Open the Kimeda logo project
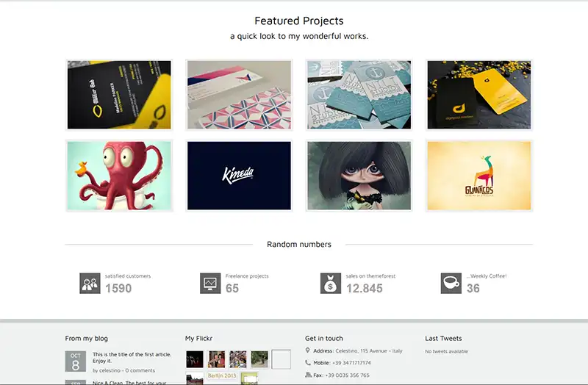Image resolution: width=588 pixels, height=385 pixels. click(240, 176)
